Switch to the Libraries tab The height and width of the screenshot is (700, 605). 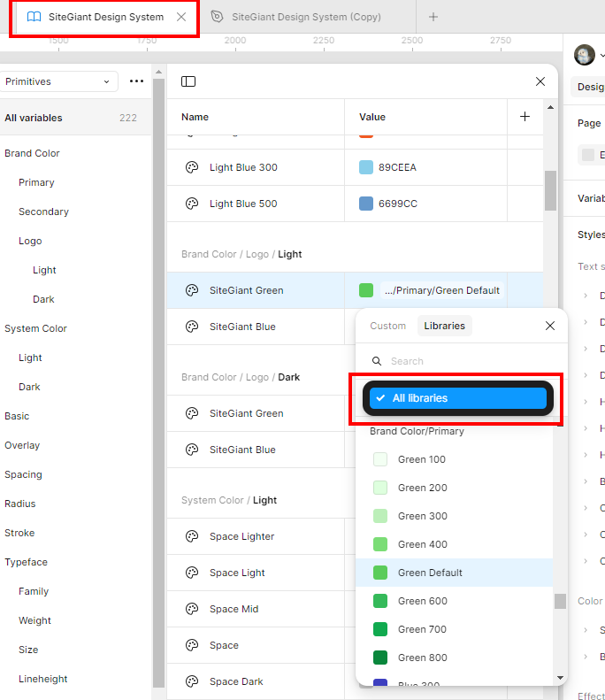pos(444,326)
